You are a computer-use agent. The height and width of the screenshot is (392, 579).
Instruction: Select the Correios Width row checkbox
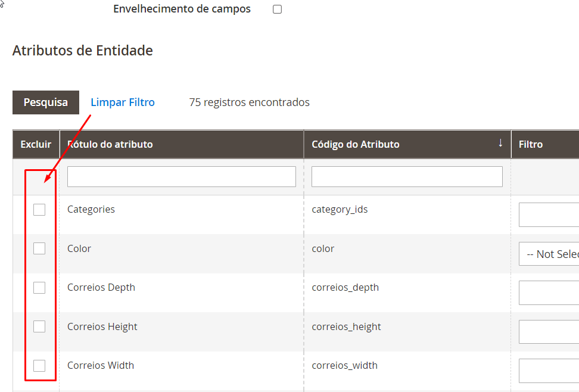[39, 365]
